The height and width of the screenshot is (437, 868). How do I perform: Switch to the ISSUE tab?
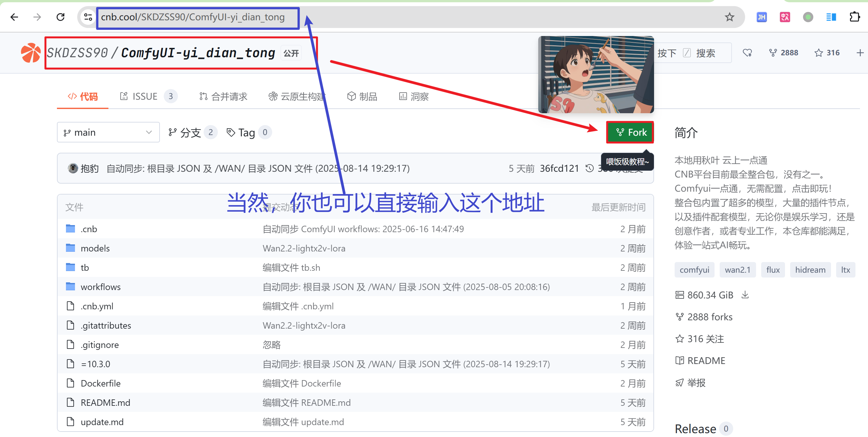145,96
